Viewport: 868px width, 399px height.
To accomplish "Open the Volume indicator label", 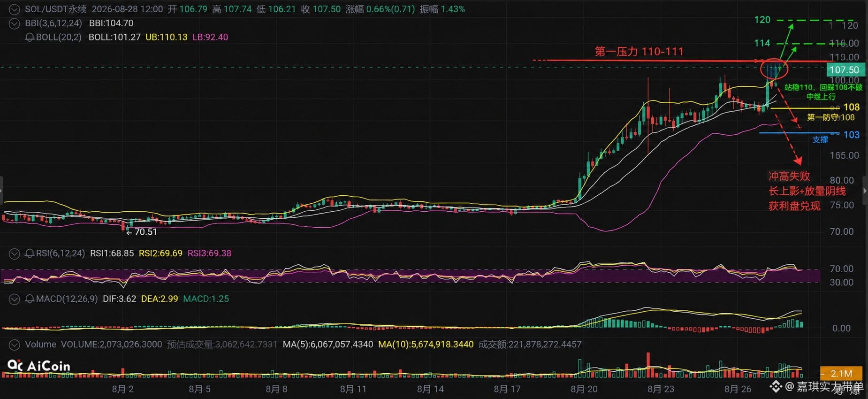I will click(41, 345).
